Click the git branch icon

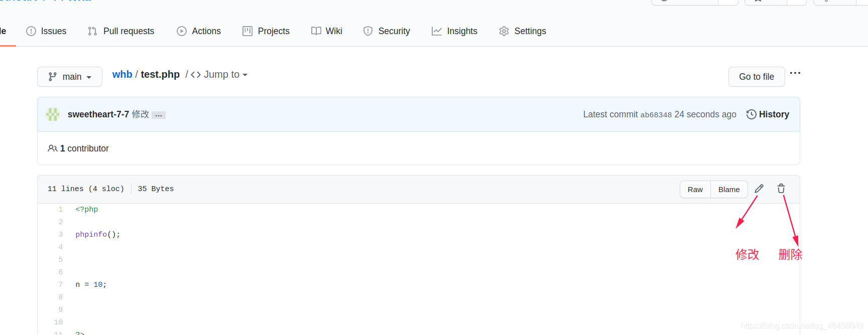pos(53,77)
